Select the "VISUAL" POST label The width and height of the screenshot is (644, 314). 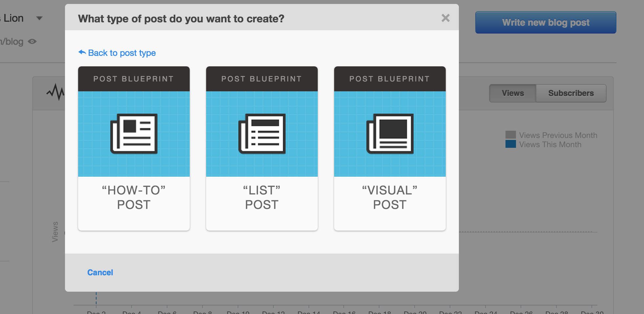(x=390, y=197)
